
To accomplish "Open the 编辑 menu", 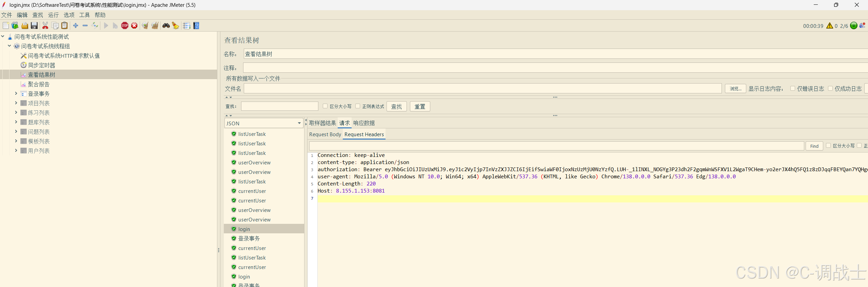I will pos(22,15).
